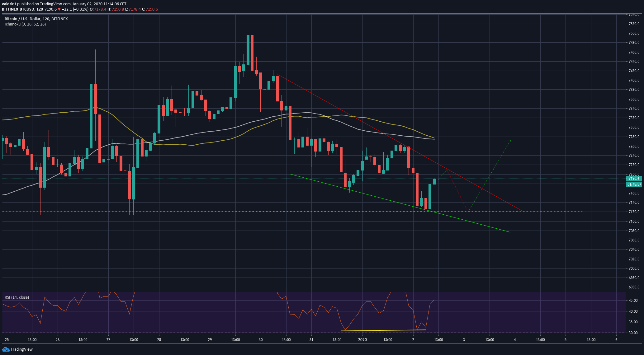This screenshot has width=644, height=355.
Task: Click the Bitcoin / U.S. Dollar chart legend
Action: tap(36, 19)
